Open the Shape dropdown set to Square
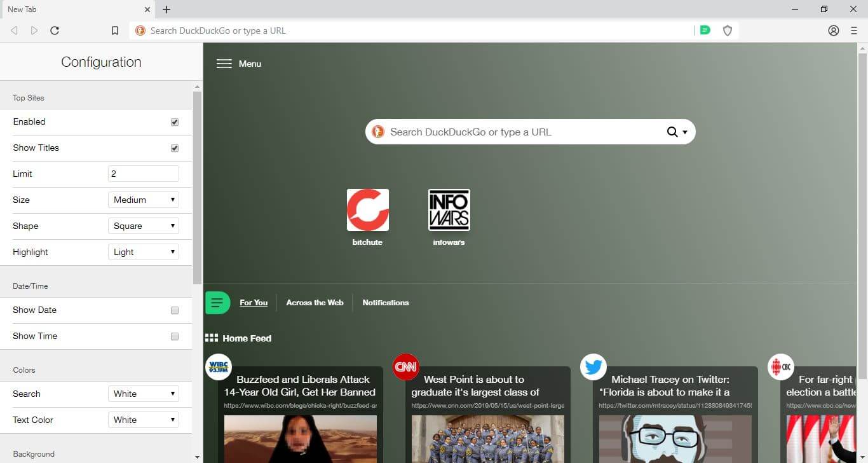Image resolution: width=868 pixels, height=463 pixels. [144, 226]
